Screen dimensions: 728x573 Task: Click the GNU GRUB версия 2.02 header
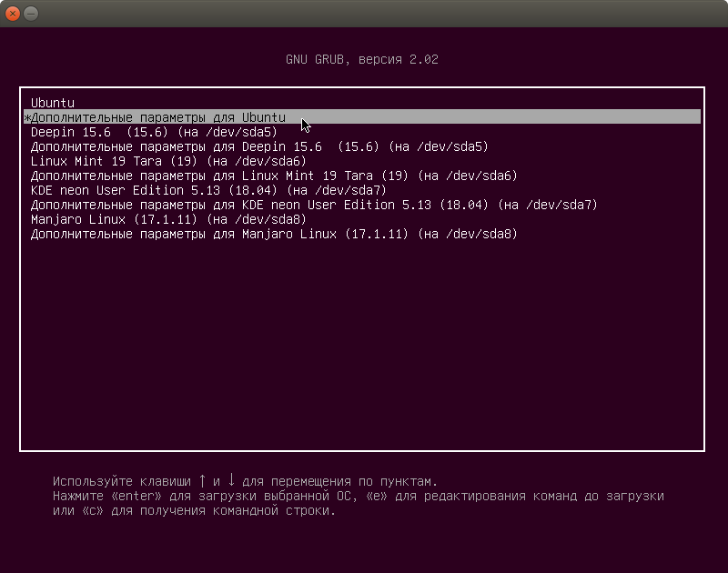pyautogui.click(x=361, y=59)
